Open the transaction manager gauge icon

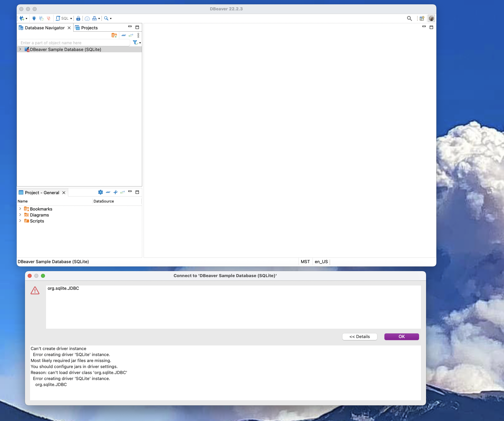click(87, 18)
